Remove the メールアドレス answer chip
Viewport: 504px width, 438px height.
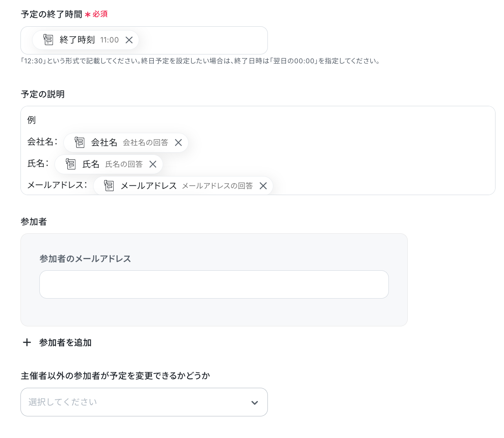point(263,186)
